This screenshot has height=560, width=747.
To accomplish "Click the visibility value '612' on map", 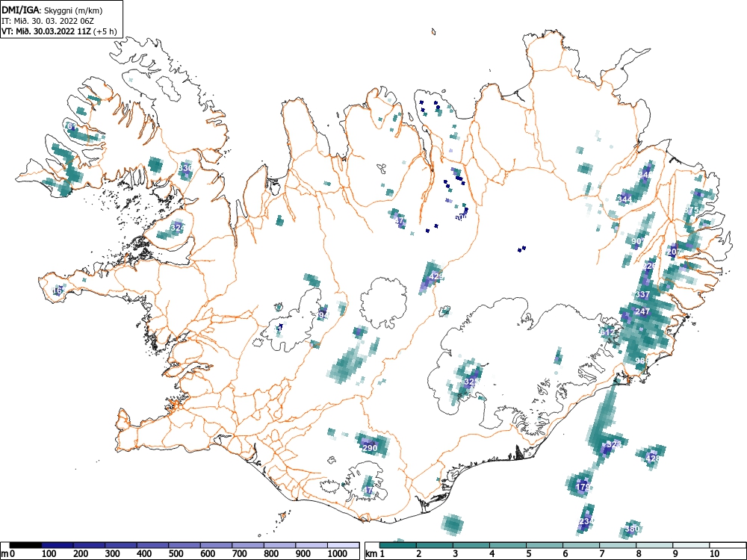I will (x=608, y=332).
